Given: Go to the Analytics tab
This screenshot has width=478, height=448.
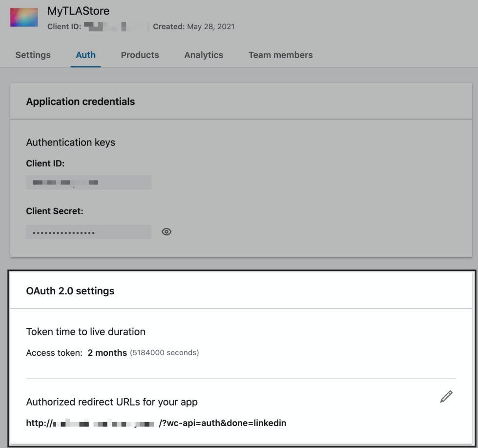Looking at the screenshot, I should coord(204,55).
